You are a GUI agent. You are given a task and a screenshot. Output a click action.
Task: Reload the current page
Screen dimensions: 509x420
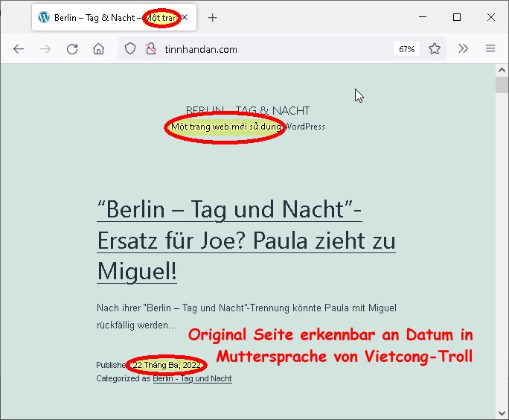coord(72,49)
